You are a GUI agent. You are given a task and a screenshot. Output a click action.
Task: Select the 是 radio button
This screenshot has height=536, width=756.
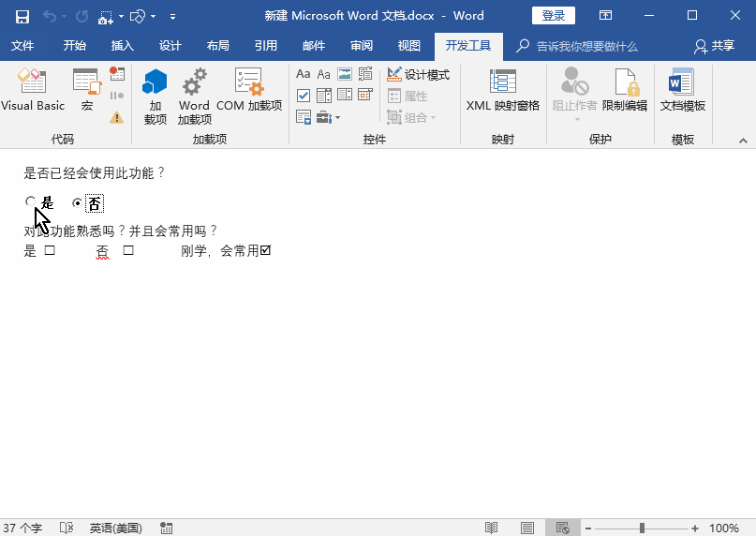[x=31, y=202]
